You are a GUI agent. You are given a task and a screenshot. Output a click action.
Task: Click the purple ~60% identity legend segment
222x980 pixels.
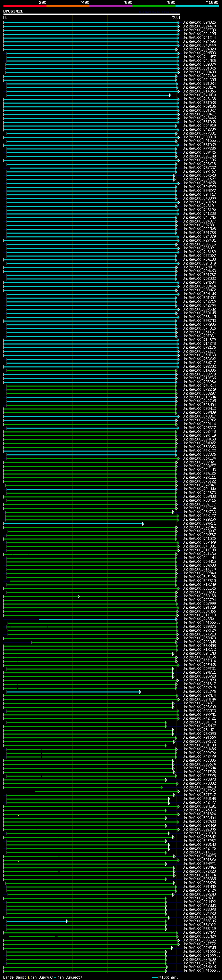tap(111, 6)
